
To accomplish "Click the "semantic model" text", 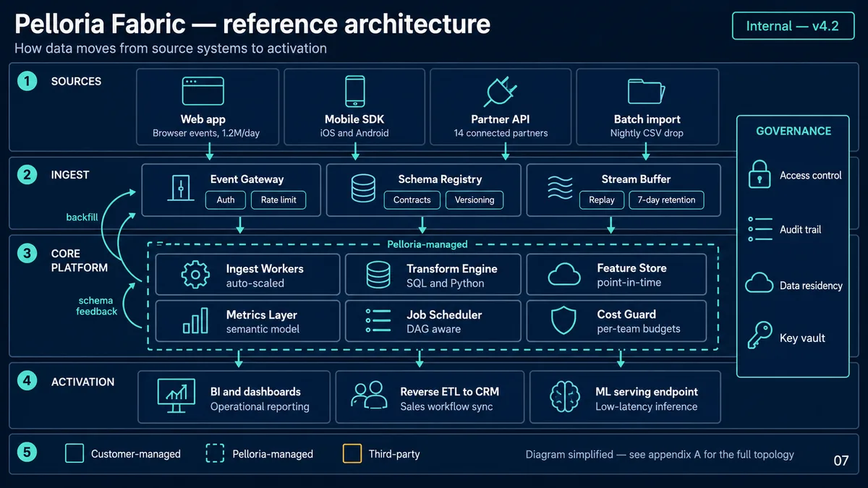I will point(263,329).
